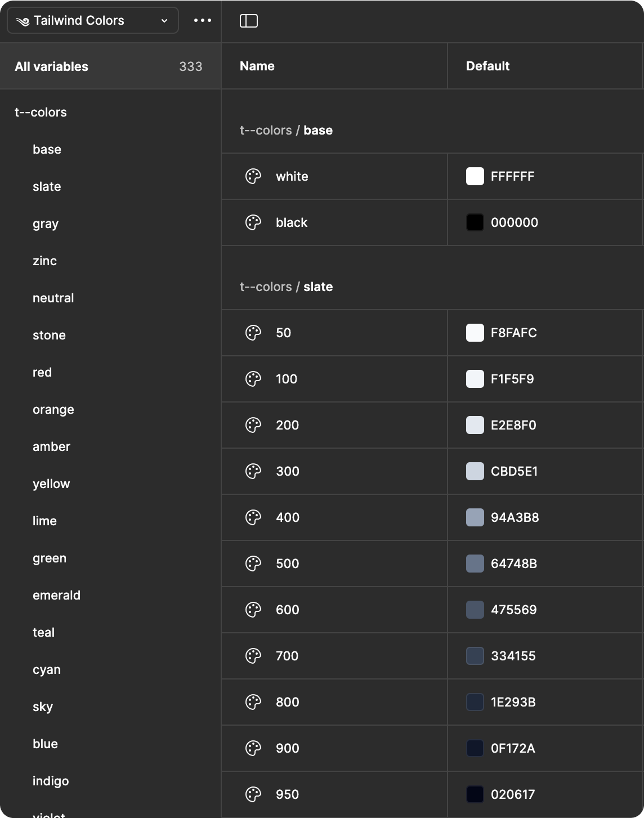Click the palette icon beside 950

point(254,794)
